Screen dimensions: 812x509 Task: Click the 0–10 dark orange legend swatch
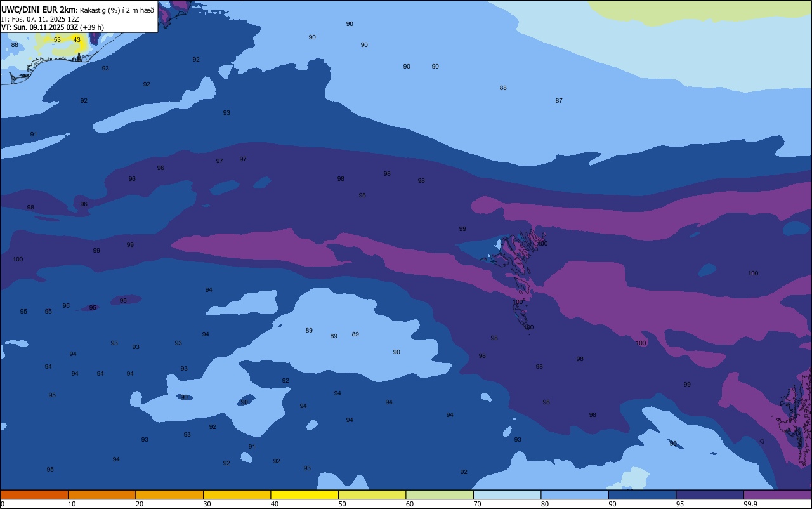coord(34,494)
